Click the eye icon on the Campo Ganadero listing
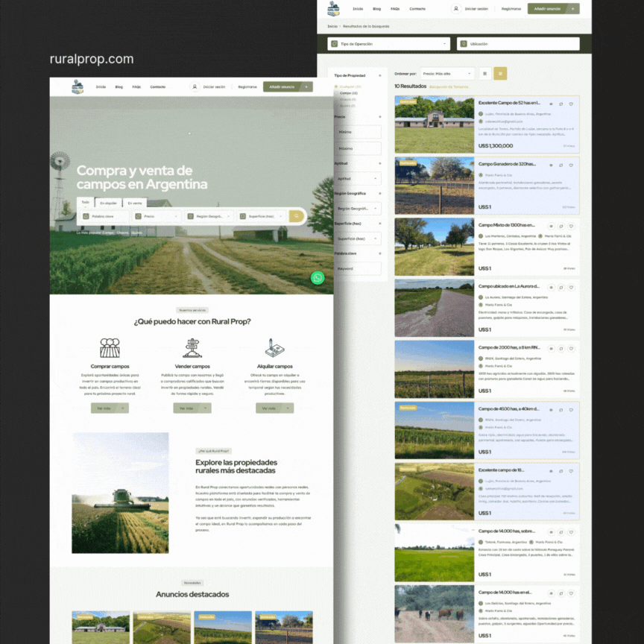 (551, 165)
